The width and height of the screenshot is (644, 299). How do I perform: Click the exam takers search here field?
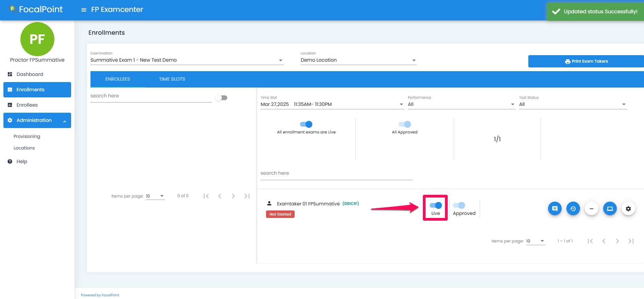pyautogui.click(x=336, y=173)
